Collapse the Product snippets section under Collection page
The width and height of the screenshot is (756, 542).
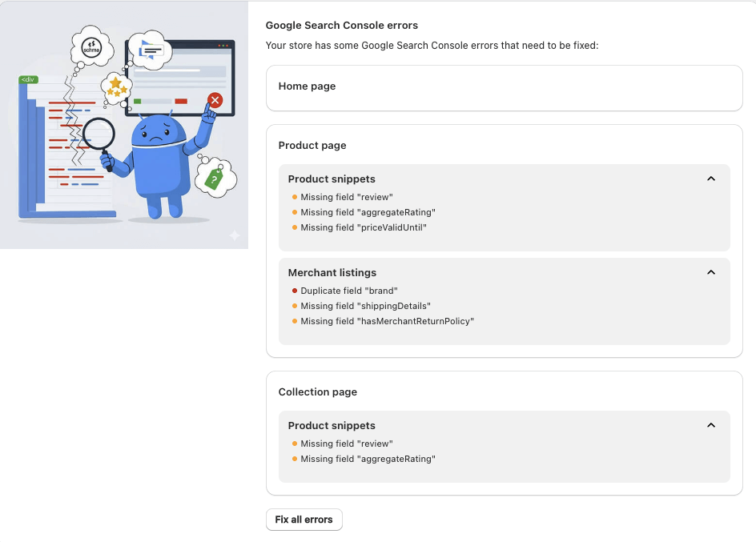click(710, 426)
